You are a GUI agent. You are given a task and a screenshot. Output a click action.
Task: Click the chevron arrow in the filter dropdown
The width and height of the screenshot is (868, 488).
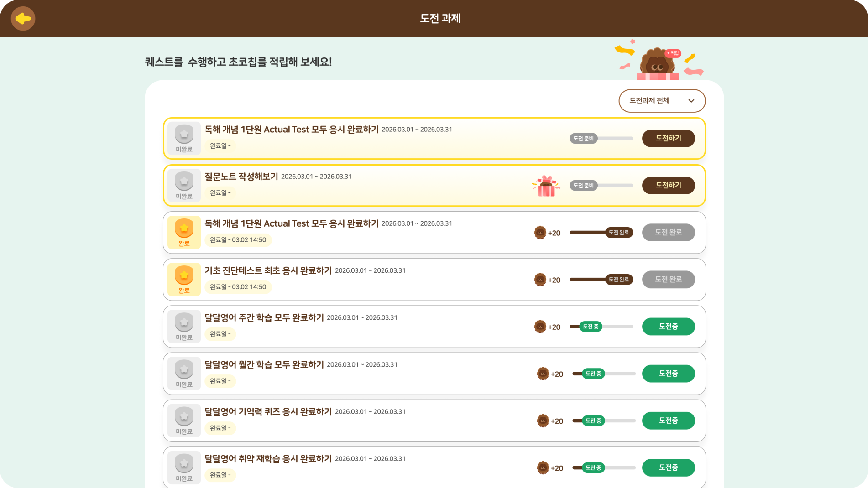point(691,101)
